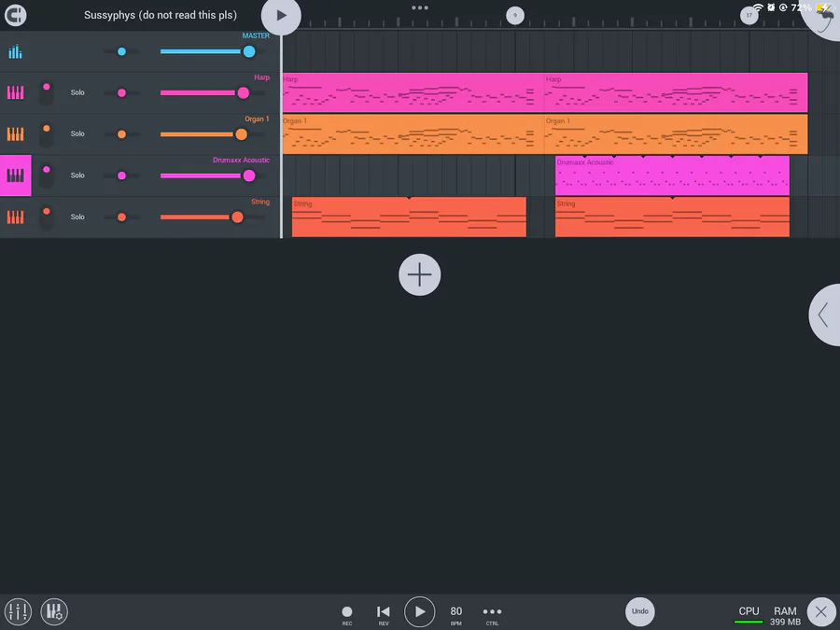Mute toggle on the Organ 1 track
Screen dimensions: 840x630
point(47,133)
